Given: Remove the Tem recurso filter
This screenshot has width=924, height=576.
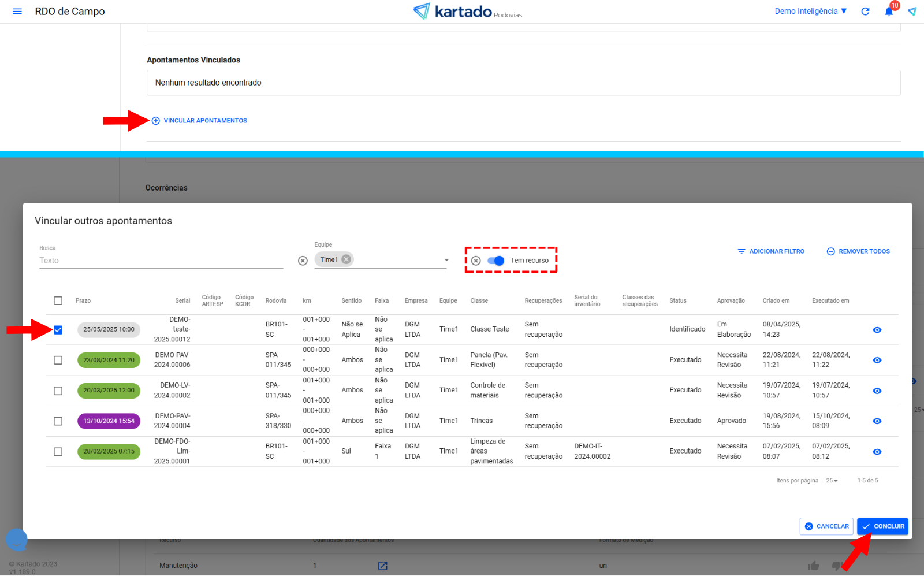Looking at the screenshot, I should (x=476, y=261).
